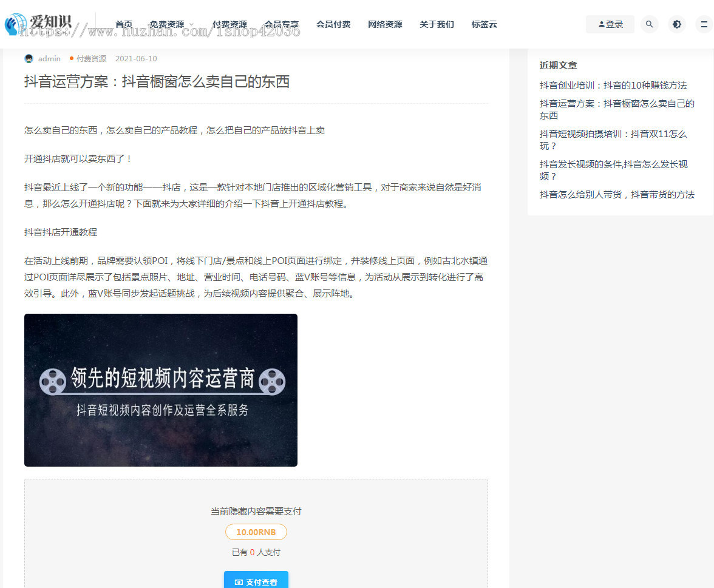Open 会员专享 navigation item
Viewport: 714px width, 588px height.
tap(282, 24)
